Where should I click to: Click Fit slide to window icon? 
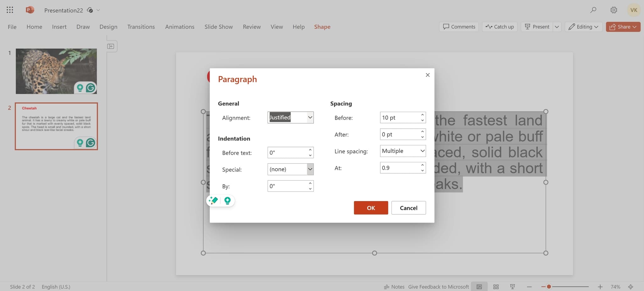point(631,286)
